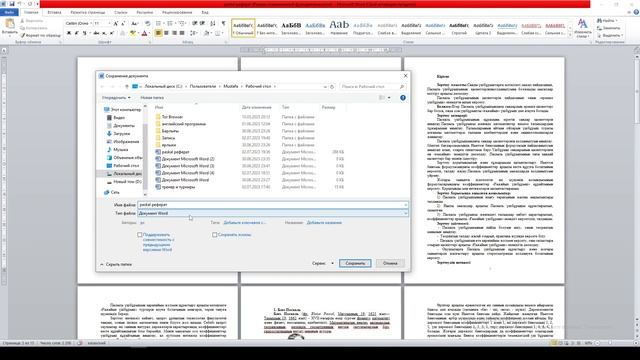Viewport: 640px width, 360px height.
Task: Click the Word Help question mark icon
Action: (636, 13)
